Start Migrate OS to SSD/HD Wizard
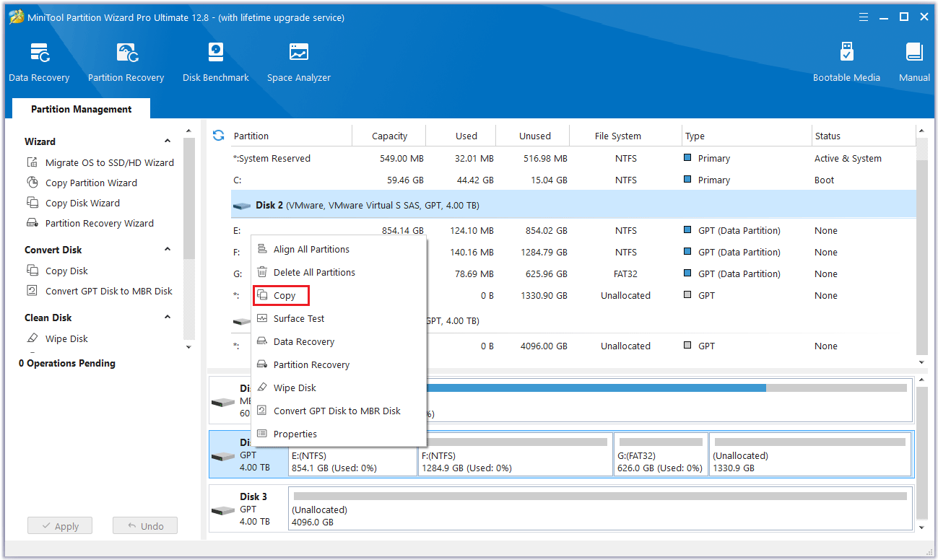This screenshot has width=938, height=560. pos(100,162)
